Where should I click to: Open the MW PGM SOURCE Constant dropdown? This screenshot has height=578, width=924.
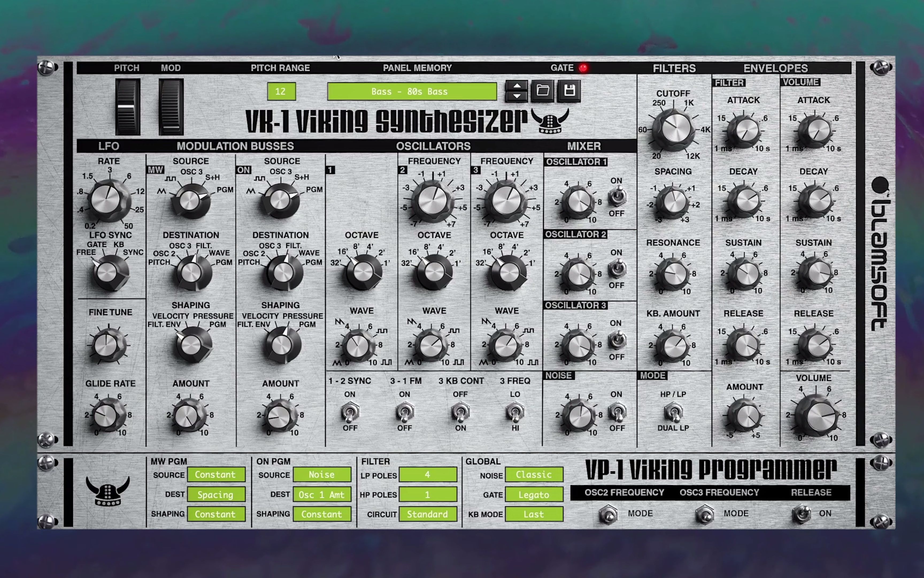[x=216, y=474]
